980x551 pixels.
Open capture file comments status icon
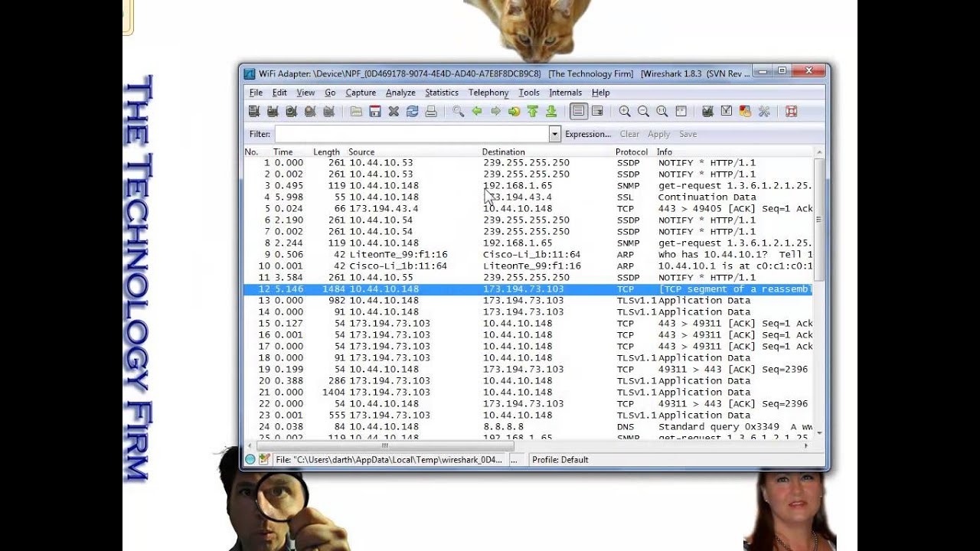(264, 459)
